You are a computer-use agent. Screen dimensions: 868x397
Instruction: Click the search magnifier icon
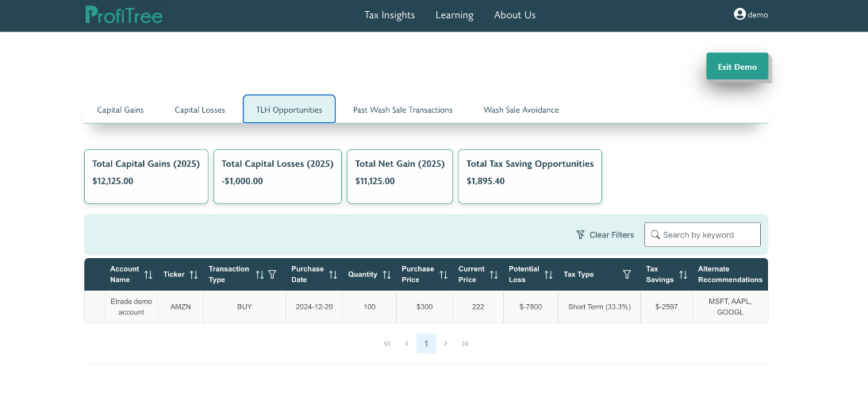coord(655,235)
